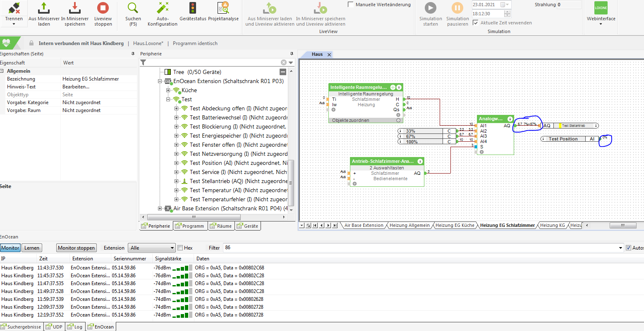The height and width of the screenshot is (331, 644).
Task: Enable Manuelle Werteänderung checkbox
Action: click(351, 5)
